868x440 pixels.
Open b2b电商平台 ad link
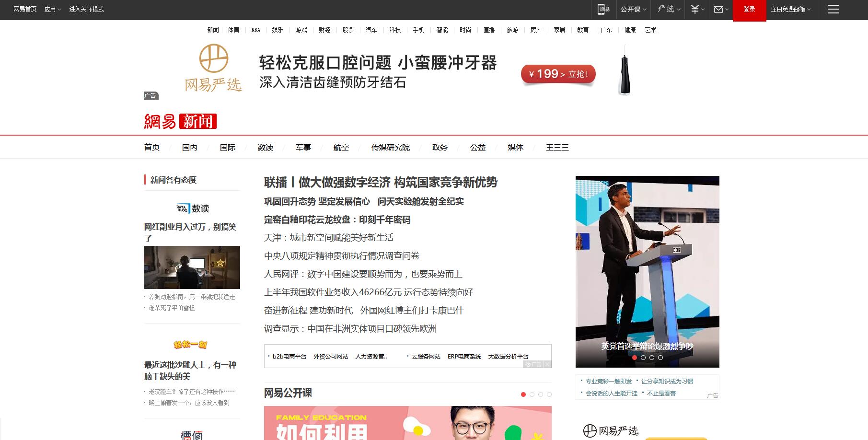[289, 357]
